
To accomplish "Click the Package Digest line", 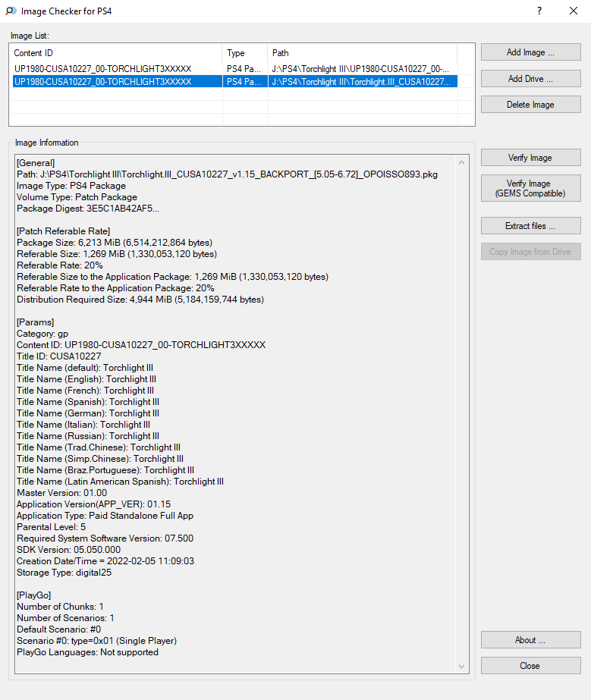I will pos(88,209).
